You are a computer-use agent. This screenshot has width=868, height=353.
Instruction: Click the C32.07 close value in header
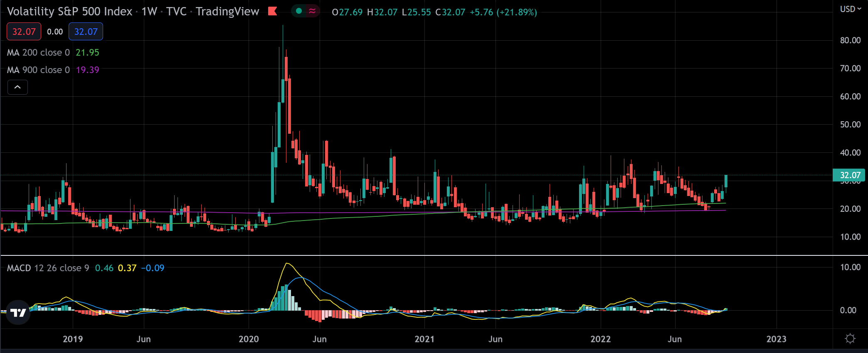tap(450, 12)
